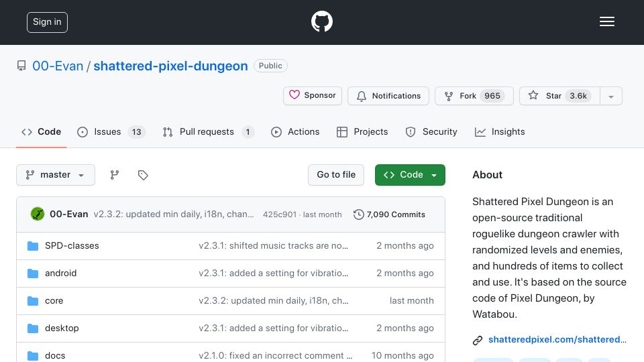Click the folder icon beside desktop

coord(33,328)
